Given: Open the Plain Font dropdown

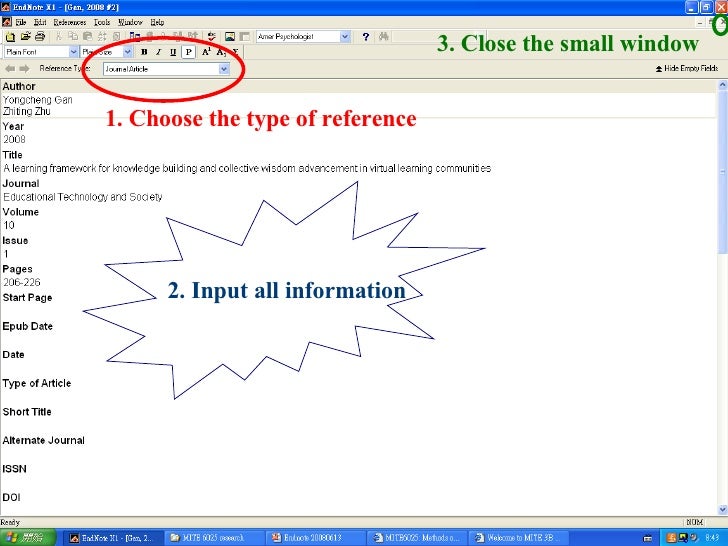Looking at the screenshot, I should (73, 52).
